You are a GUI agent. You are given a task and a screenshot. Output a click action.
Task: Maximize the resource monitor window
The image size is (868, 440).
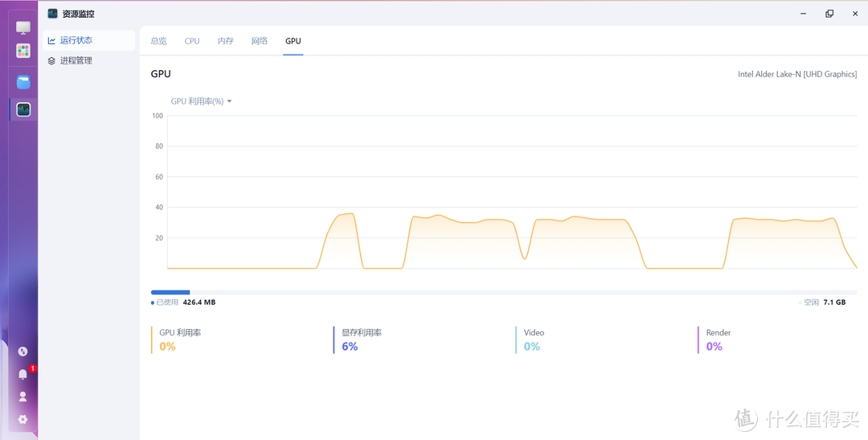coord(829,14)
